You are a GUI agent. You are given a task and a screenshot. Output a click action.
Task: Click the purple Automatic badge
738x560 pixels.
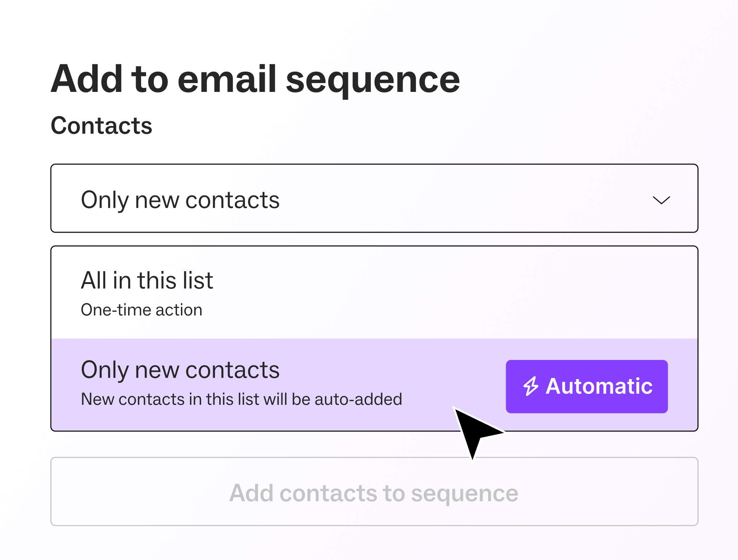click(586, 386)
